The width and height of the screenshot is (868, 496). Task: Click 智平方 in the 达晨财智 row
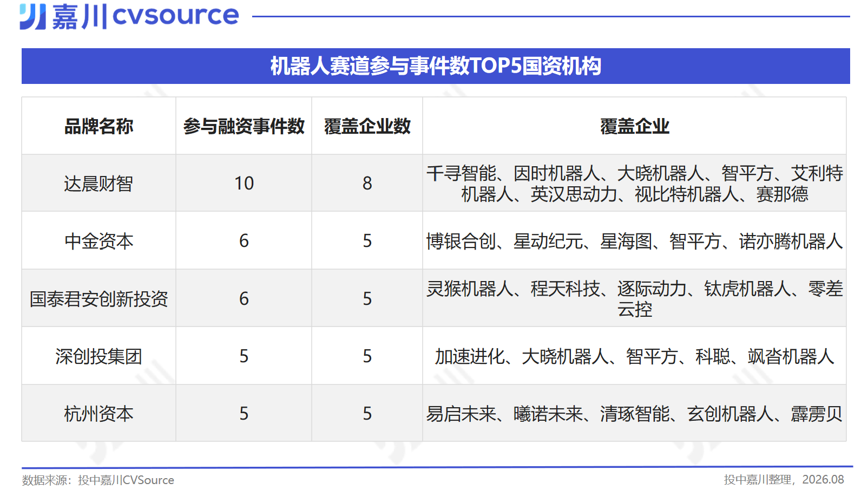coord(747,173)
